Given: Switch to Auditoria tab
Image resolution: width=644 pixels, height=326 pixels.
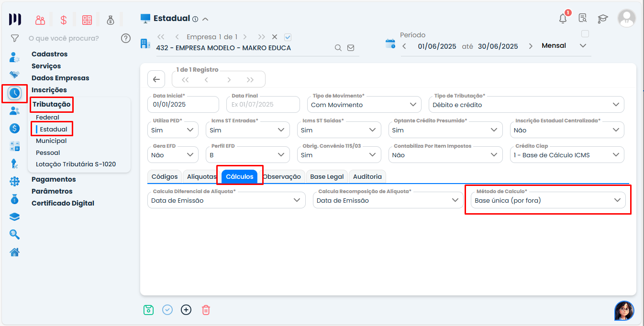Looking at the screenshot, I should pyautogui.click(x=367, y=176).
